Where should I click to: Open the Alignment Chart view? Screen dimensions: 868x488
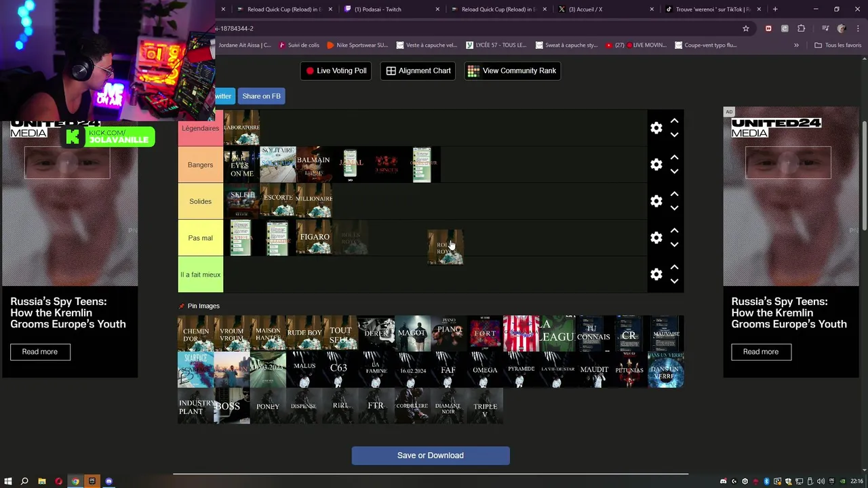[x=418, y=70]
